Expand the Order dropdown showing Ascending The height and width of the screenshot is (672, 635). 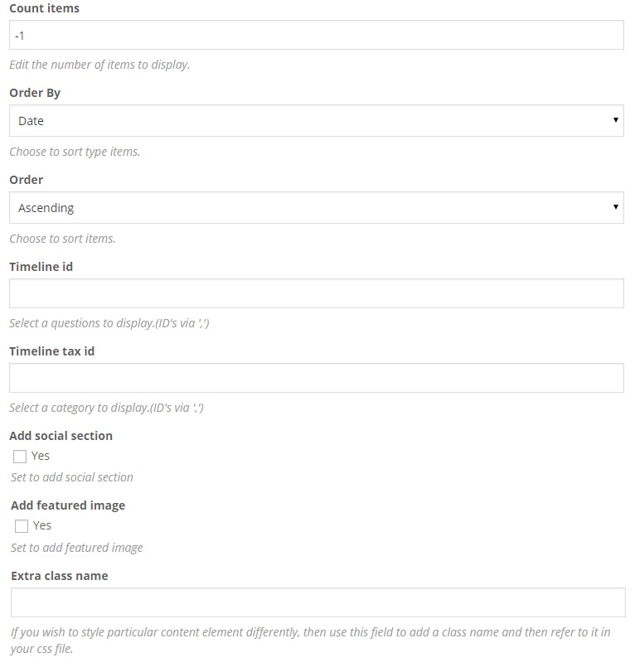click(x=316, y=208)
